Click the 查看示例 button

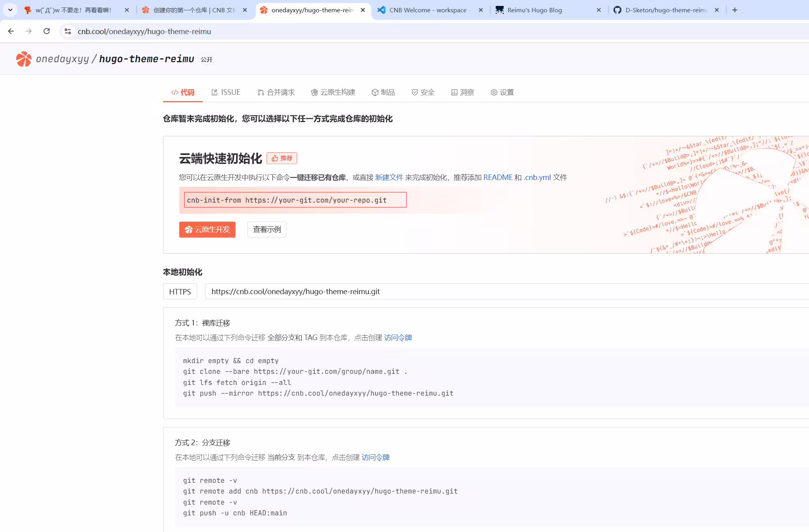pos(267,230)
